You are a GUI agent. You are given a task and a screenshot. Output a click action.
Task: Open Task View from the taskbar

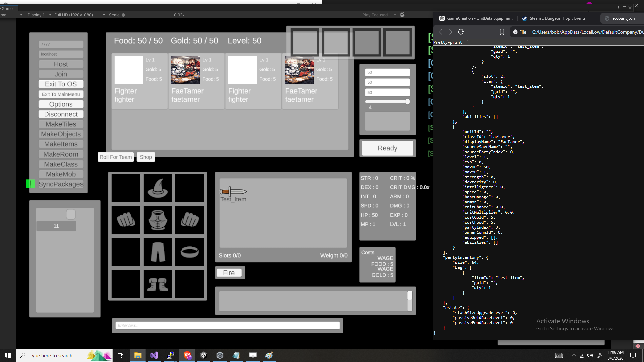point(121,355)
